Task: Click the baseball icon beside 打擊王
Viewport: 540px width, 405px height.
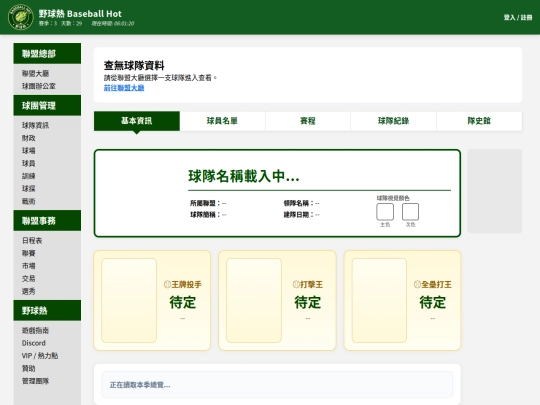Action: click(296, 284)
